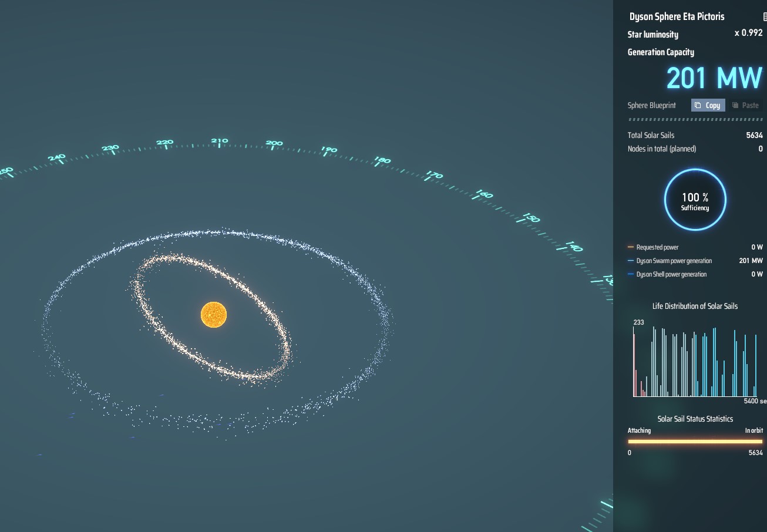Click the '240' mark on the angle scale
767x532 pixels.
(x=57, y=158)
